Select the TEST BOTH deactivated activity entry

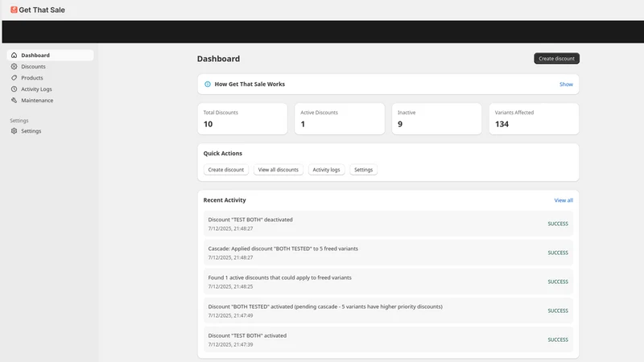click(388, 224)
